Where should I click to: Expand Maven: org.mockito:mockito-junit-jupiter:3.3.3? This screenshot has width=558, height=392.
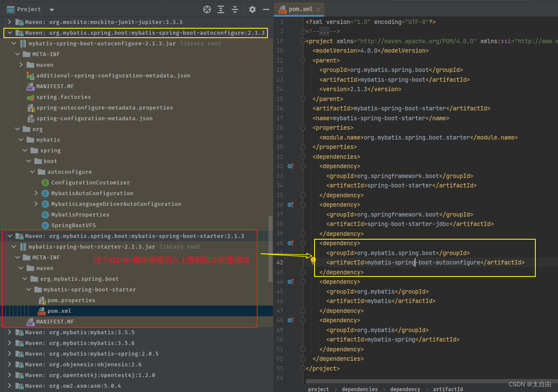point(9,22)
